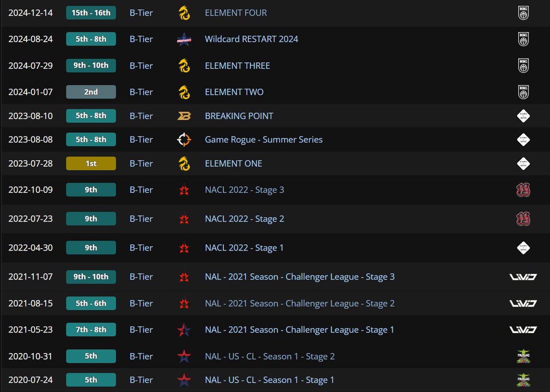Click team logo in the ELEMENT TWO row
The width and height of the screenshot is (550, 392).
point(523,92)
